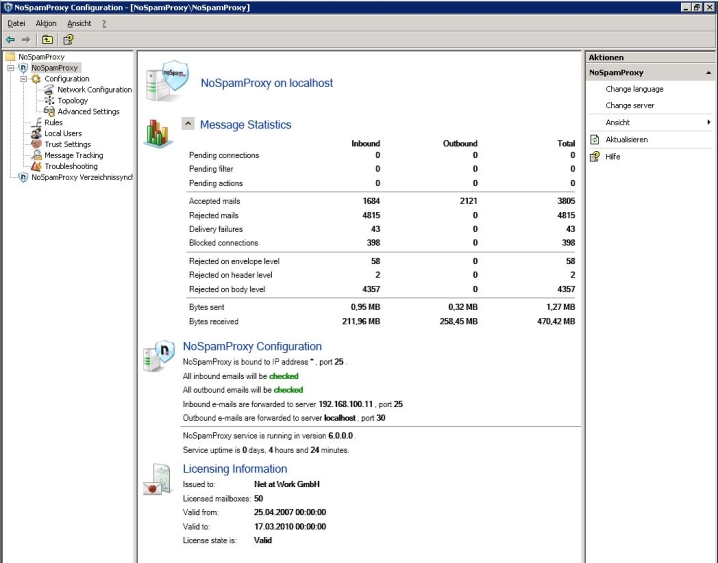Select the Topology node
The width and height of the screenshot is (718, 563).
72,101
